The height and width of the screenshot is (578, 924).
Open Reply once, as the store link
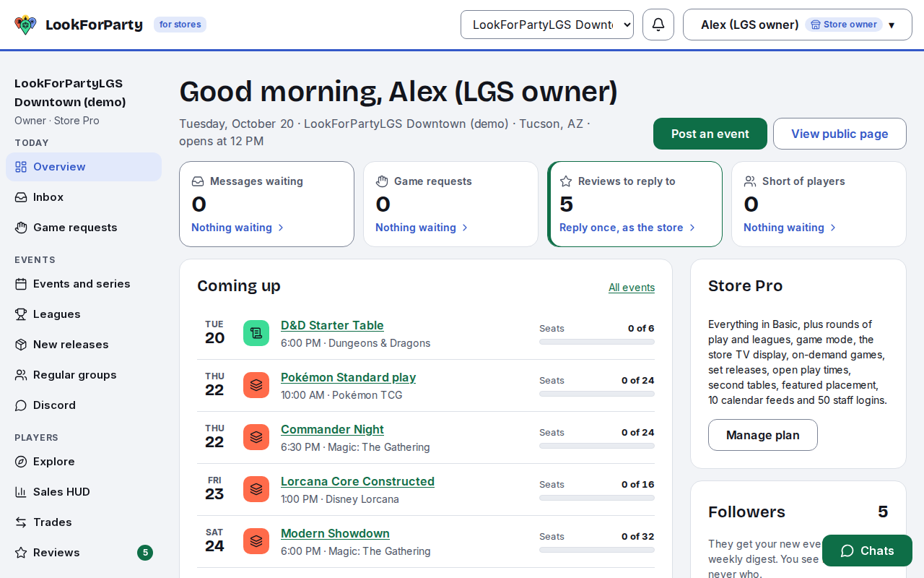(x=627, y=228)
